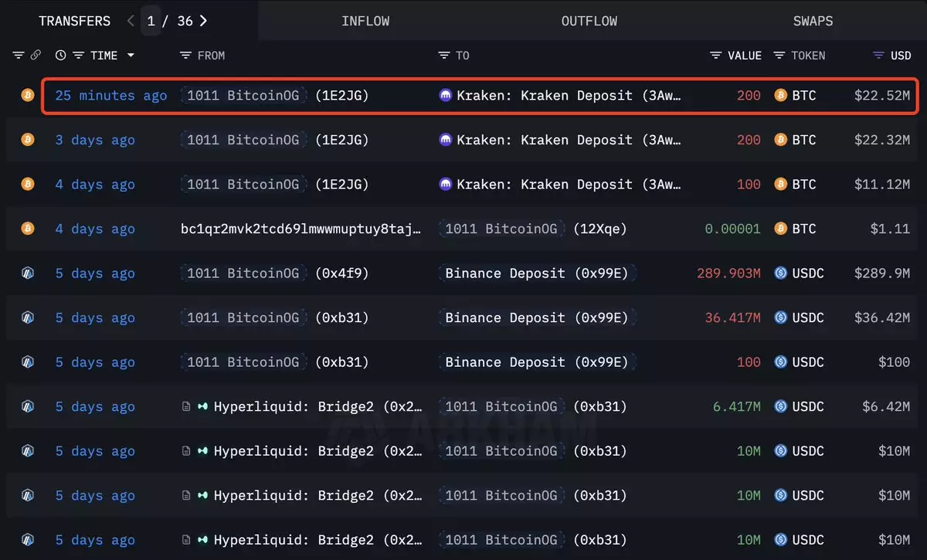Switch to the INFLOW tab
The height and width of the screenshot is (560, 927).
click(365, 21)
